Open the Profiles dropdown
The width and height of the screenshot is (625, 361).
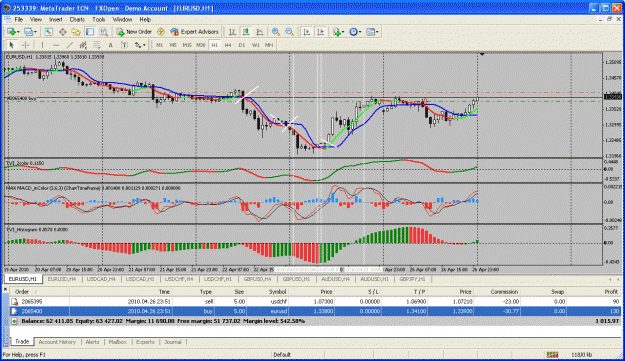(30, 32)
